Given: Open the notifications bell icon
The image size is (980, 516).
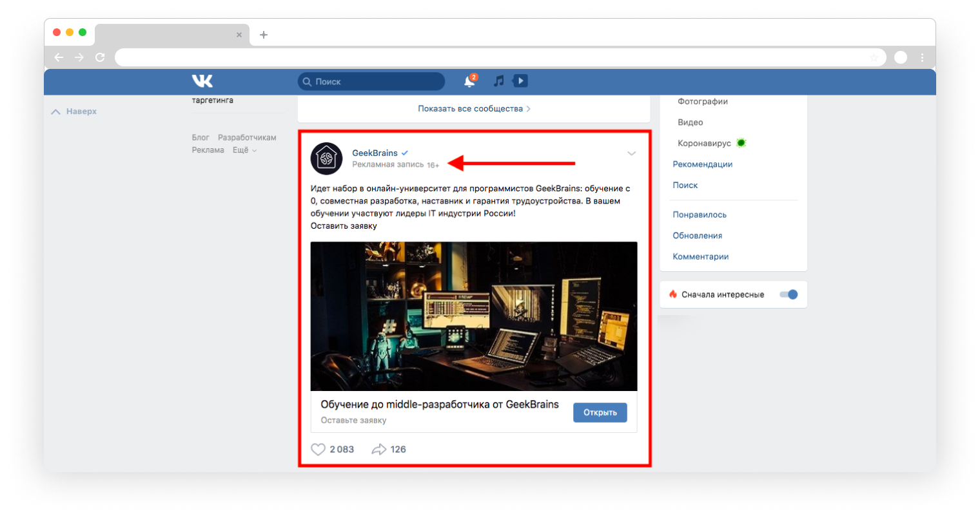Looking at the screenshot, I should (x=469, y=82).
